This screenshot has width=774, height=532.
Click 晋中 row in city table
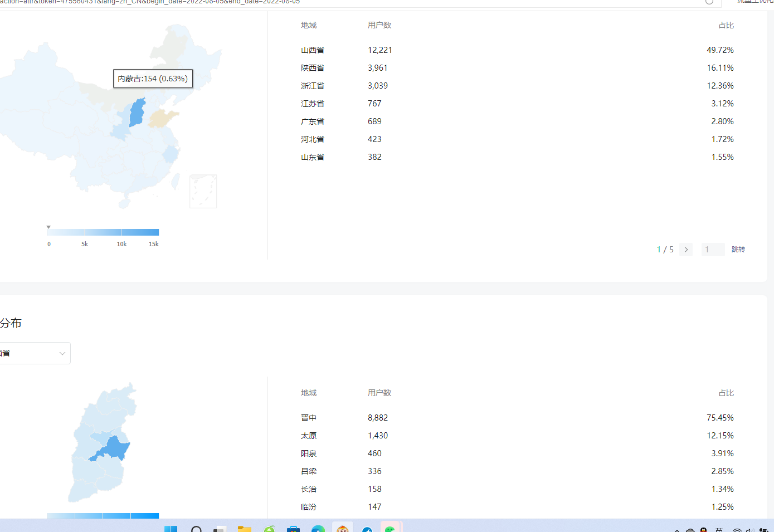click(x=517, y=418)
